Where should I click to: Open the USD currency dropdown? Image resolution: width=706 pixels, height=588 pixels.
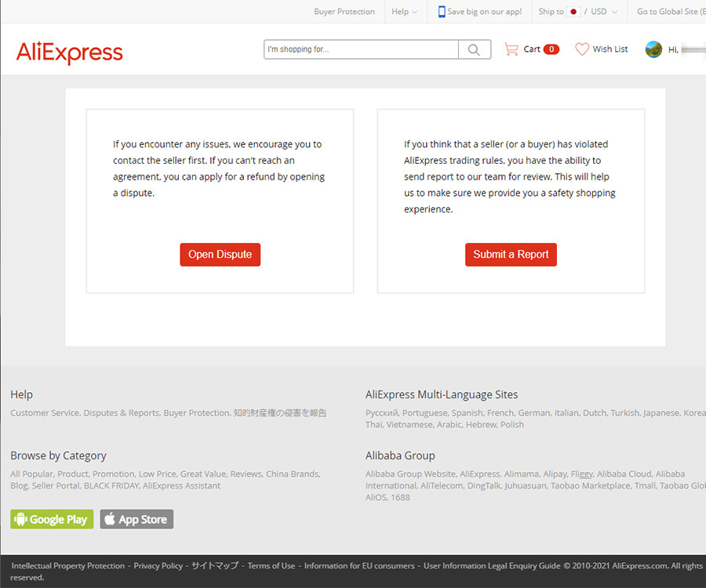[604, 12]
